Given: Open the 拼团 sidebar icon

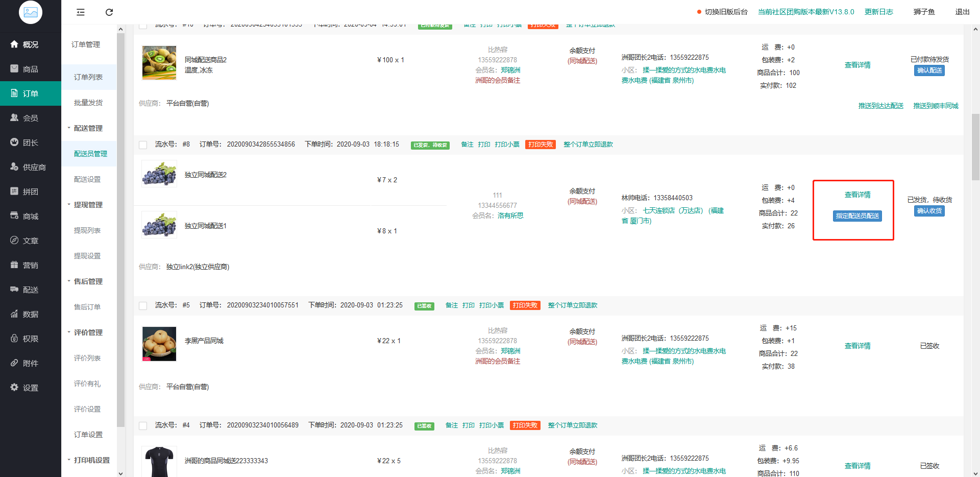Looking at the screenshot, I should 14,192.
